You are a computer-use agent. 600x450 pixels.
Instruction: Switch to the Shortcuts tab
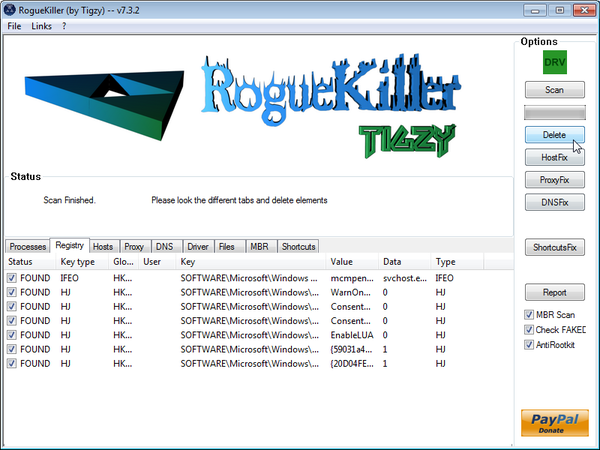(298, 247)
